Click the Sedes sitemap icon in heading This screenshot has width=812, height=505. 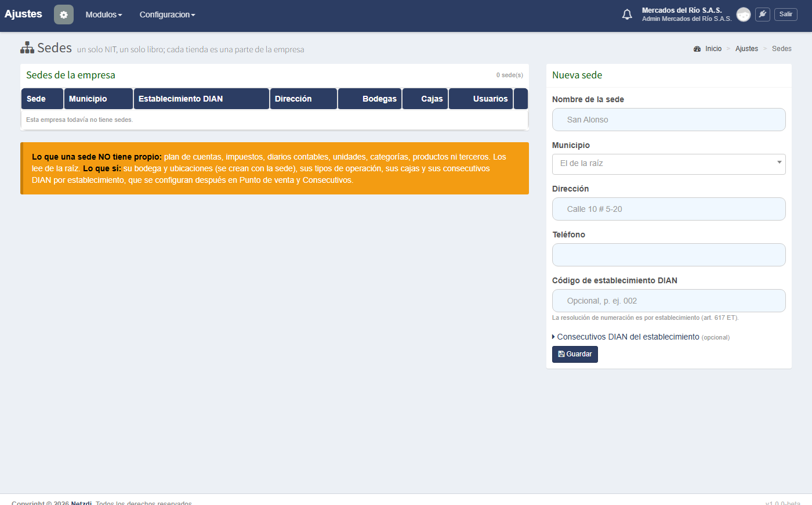[x=27, y=48]
